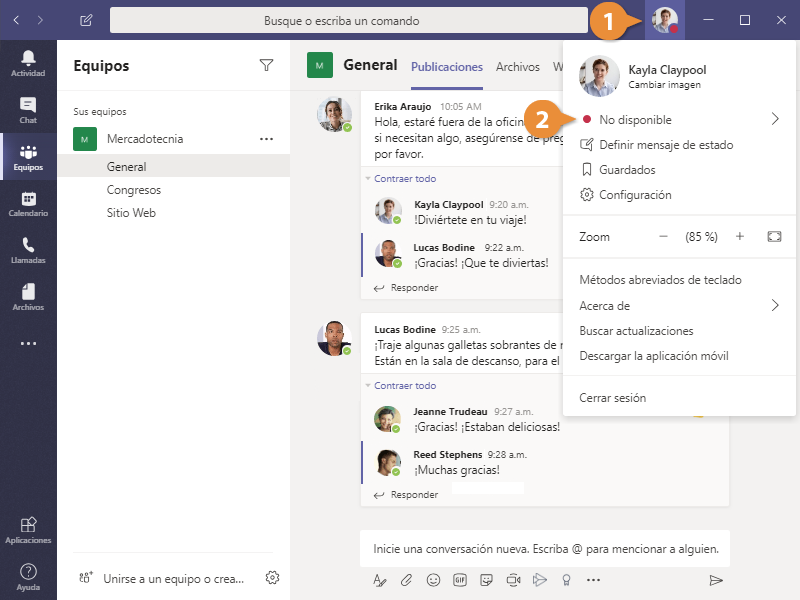The image size is (800, 600).
Task: Toggle full screen zoom icon
Action: [773, 237]
